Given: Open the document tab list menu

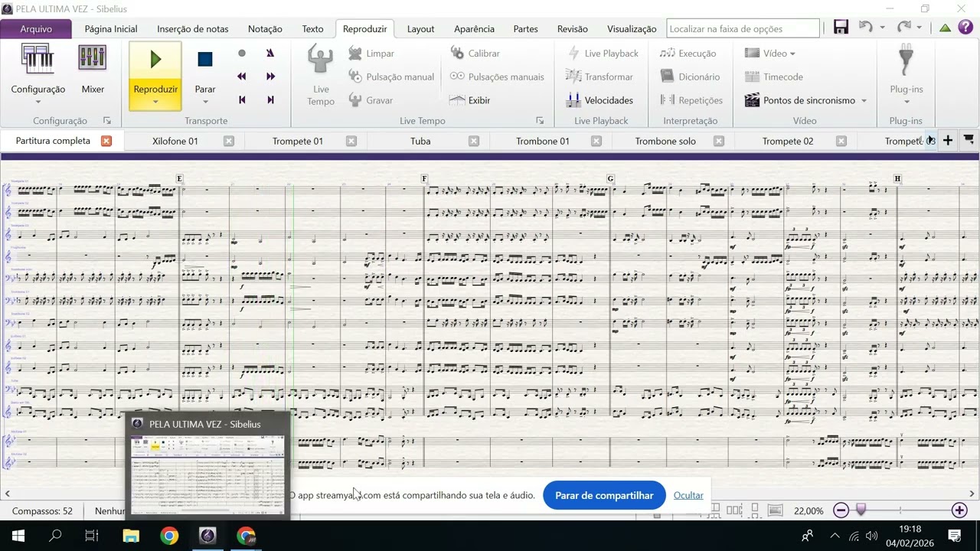Looking at the screenshot, I should point(969,140).
